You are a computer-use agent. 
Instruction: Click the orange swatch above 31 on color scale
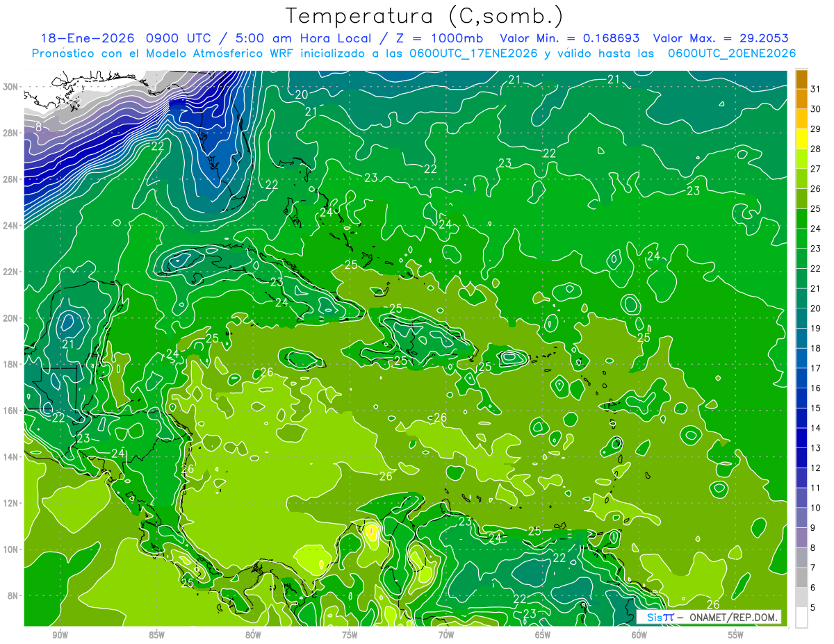(x=801, y=79)
